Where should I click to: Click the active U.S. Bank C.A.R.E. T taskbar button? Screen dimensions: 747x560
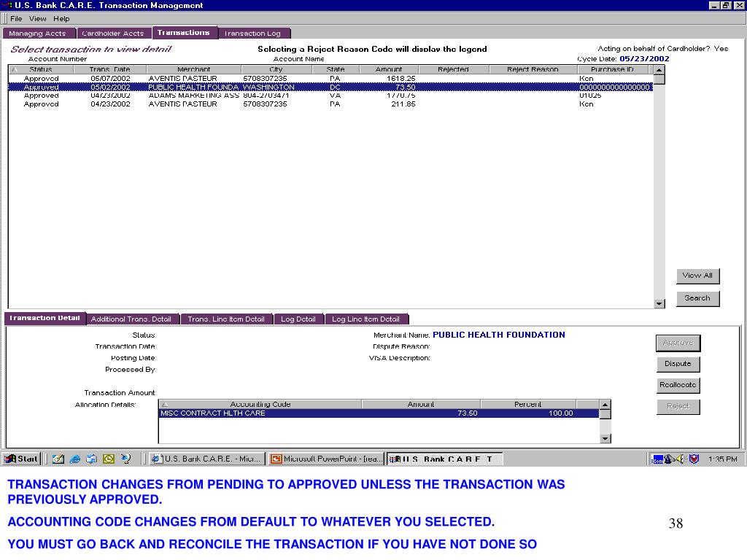(x=444, y=459)
